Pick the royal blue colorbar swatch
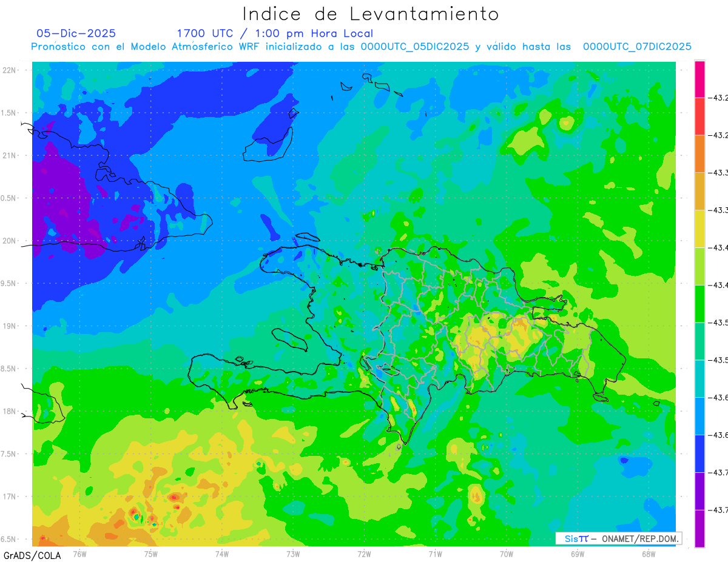Screen dimensions: 728x562 pos(699,453)
